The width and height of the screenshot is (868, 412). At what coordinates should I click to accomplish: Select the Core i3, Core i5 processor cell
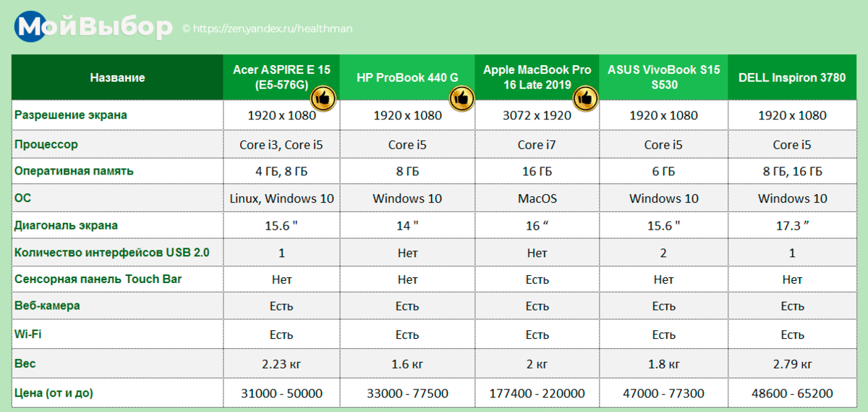click(x=281, y=144)
